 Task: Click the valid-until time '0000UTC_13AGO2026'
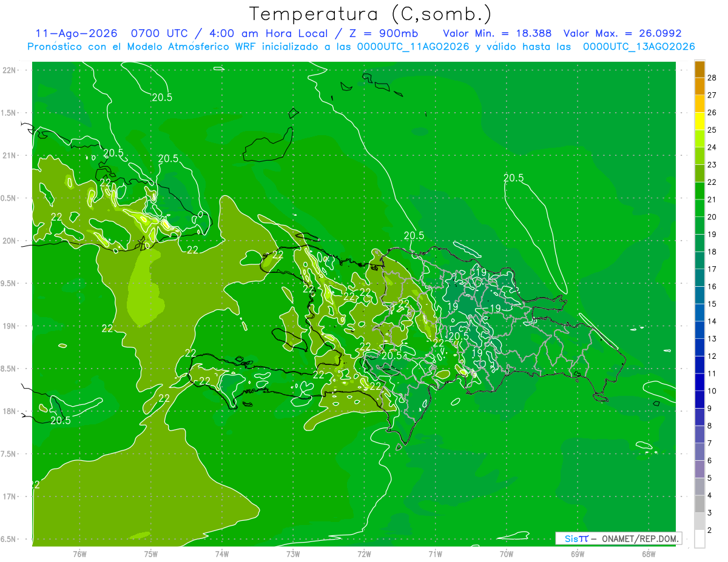click(639, 47)
